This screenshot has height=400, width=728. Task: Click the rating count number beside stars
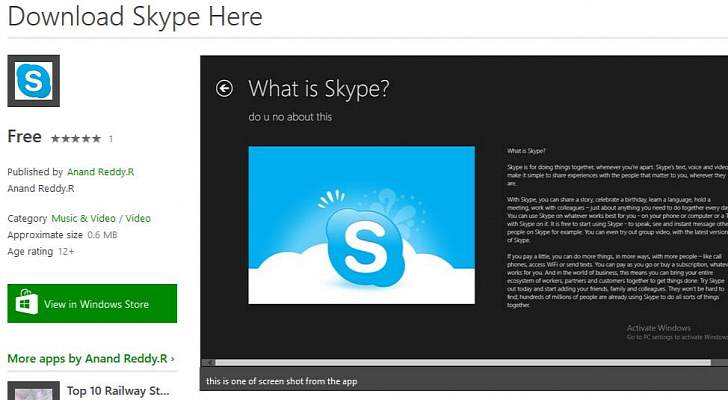[111, 139]
